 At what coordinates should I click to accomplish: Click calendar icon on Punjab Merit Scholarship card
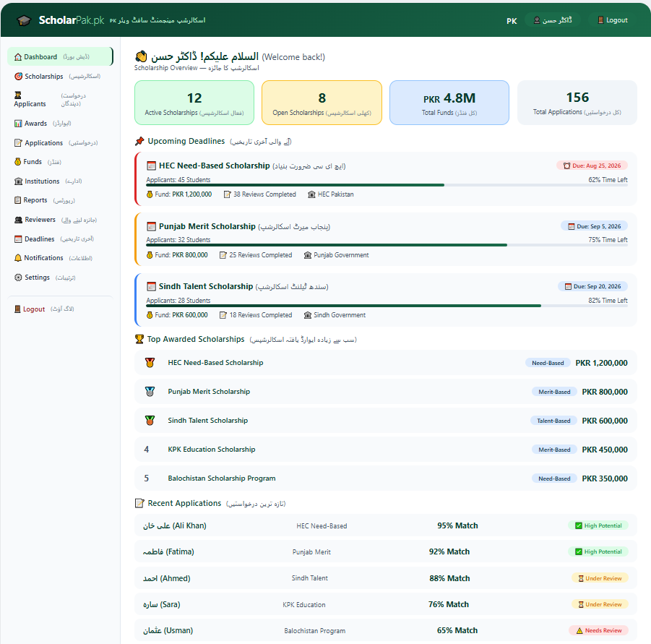(152, 226)
